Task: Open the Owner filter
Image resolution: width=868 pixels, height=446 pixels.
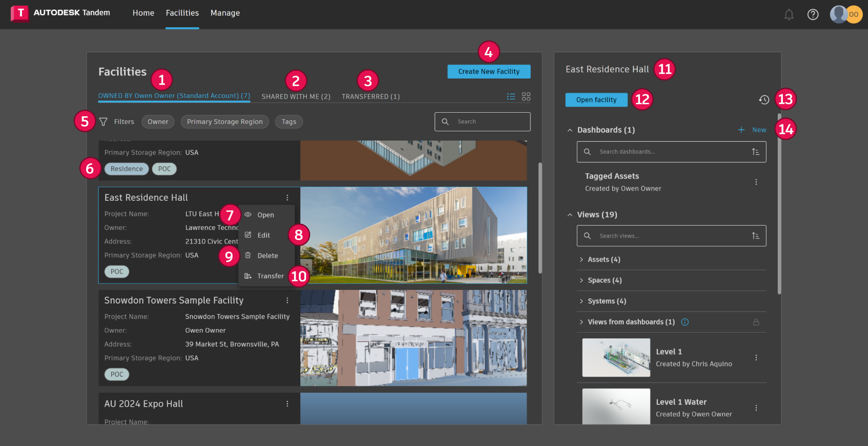Action: [158, 121]
